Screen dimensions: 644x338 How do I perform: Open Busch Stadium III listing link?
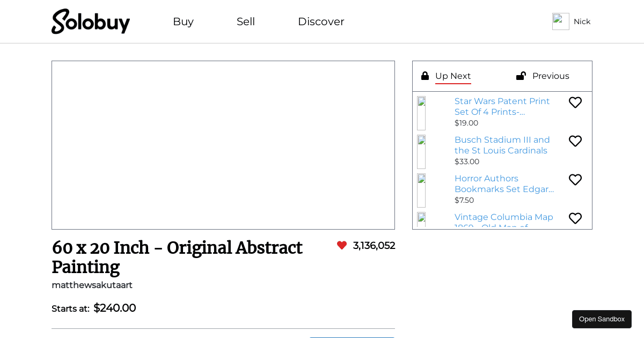tap(502, 145)
